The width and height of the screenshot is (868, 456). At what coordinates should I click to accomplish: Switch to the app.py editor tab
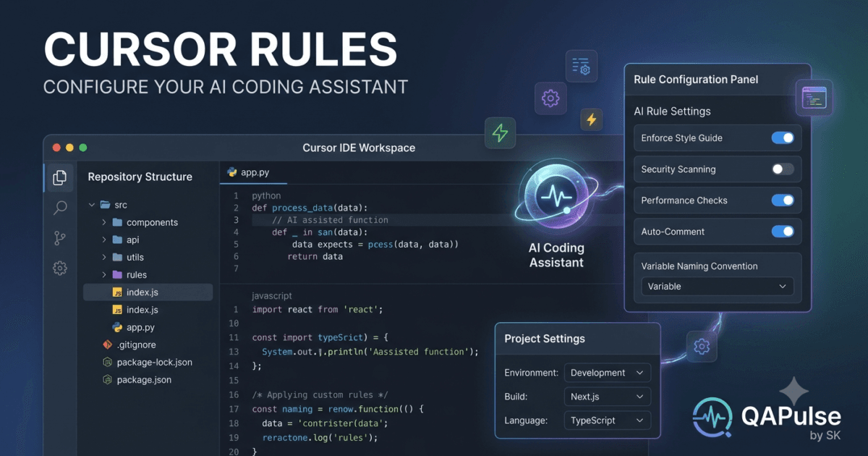pos(254,172)
